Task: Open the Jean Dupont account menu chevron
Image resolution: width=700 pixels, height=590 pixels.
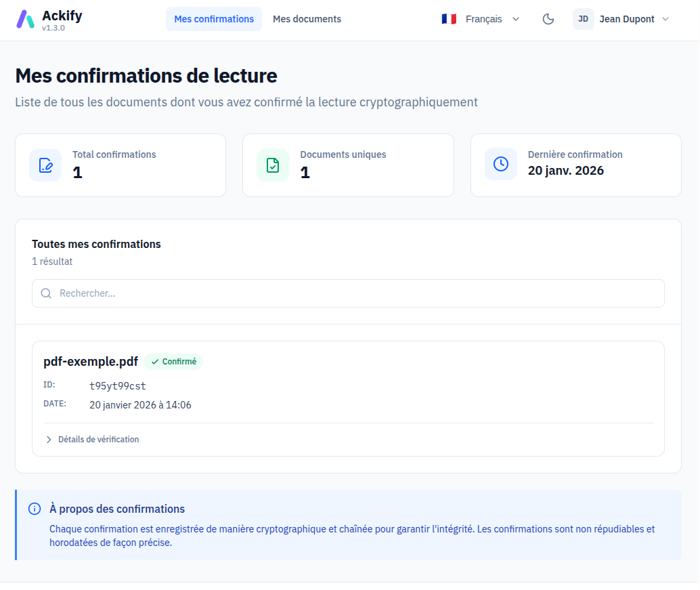Action: 665,19
